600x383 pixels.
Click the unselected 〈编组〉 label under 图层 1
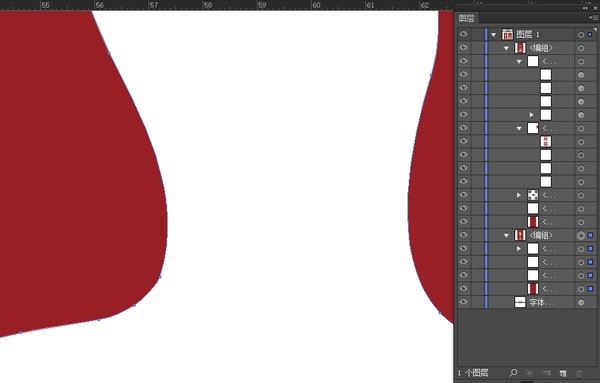point(541,48)
